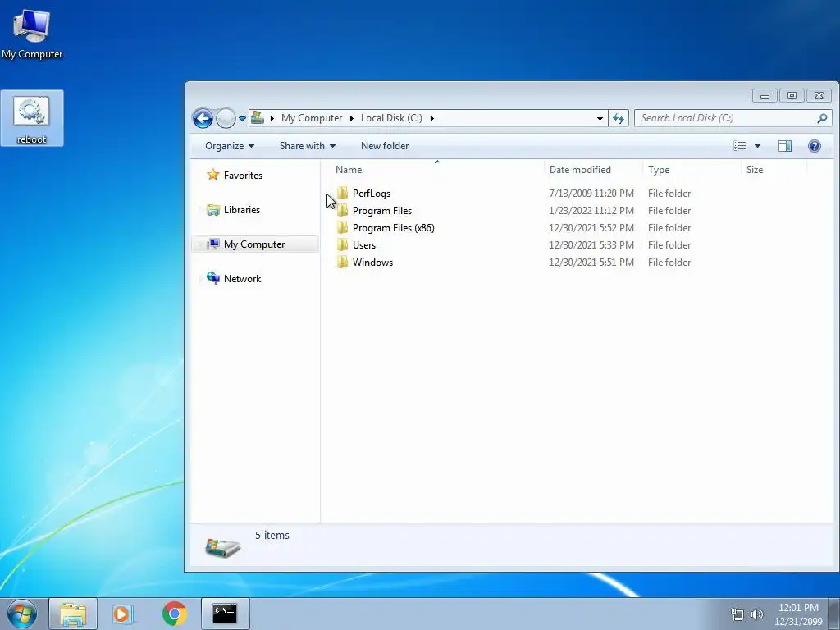Open the Share with menu

point(308,146)
